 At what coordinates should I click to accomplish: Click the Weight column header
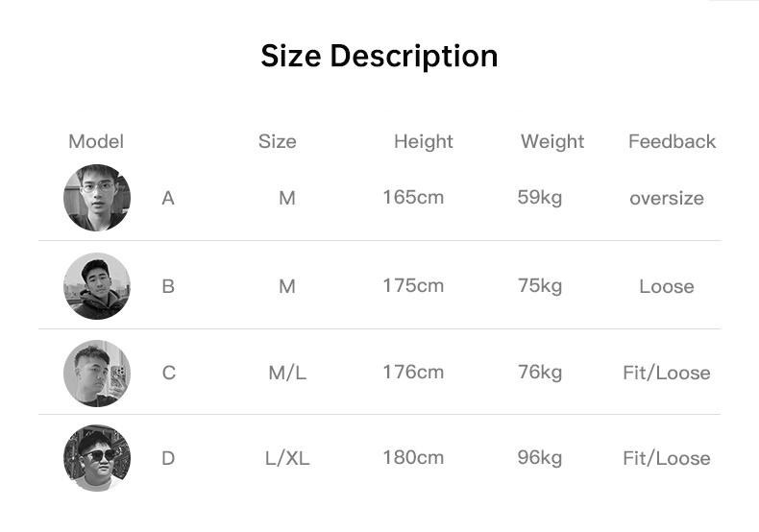point(552,141)
